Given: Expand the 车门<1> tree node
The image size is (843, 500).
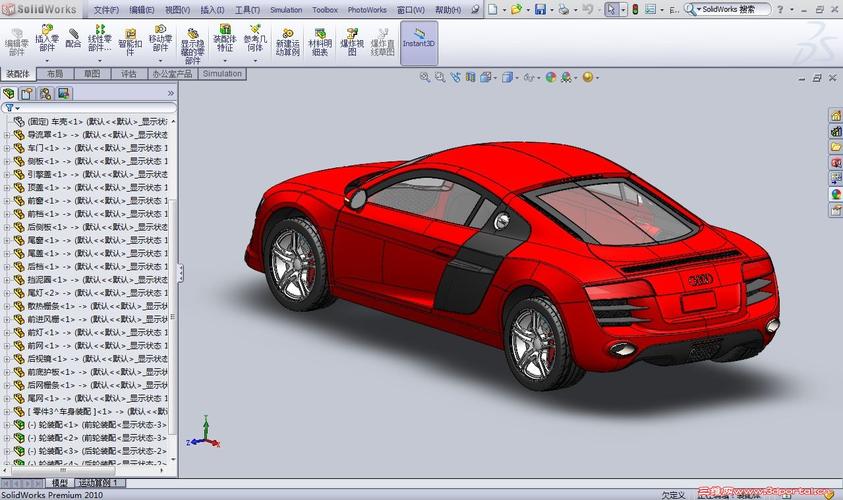Looking at the screenshot, I should (x=7, y=148).
